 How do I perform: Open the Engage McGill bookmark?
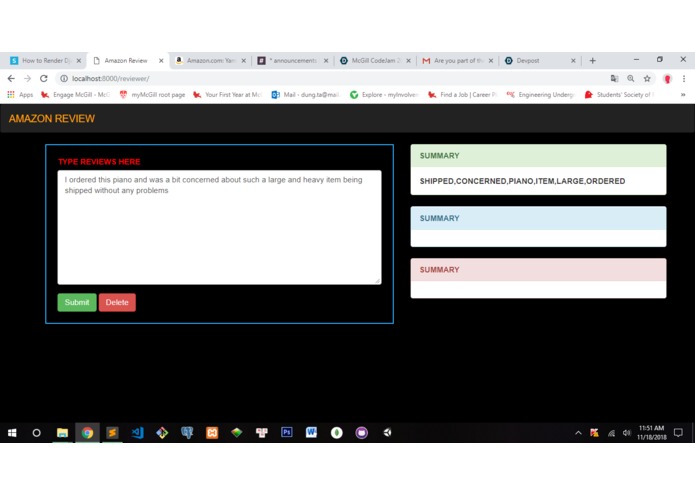click(x=76, y=94)
